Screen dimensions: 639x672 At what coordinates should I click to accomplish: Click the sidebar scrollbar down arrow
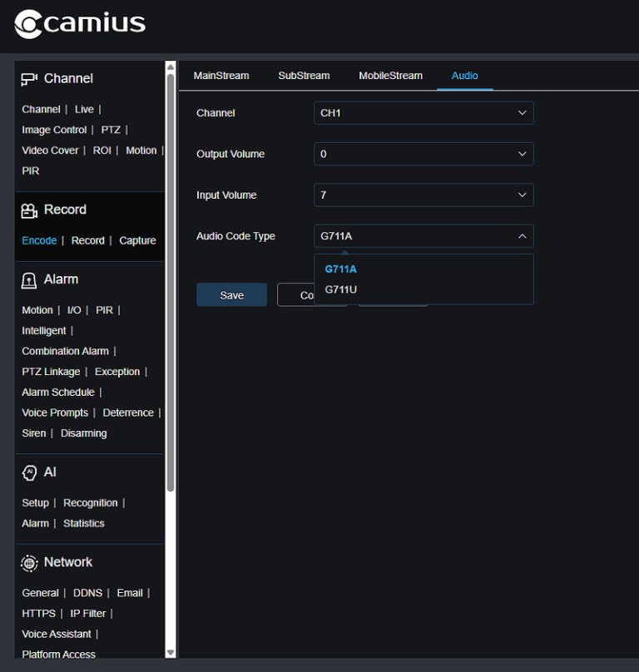(x=171, y=653)
